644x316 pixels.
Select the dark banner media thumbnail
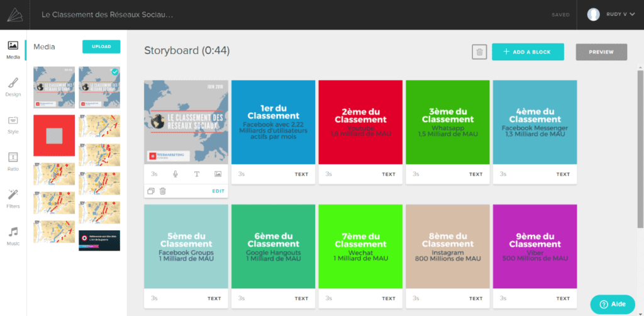click(x=99, y=240)
